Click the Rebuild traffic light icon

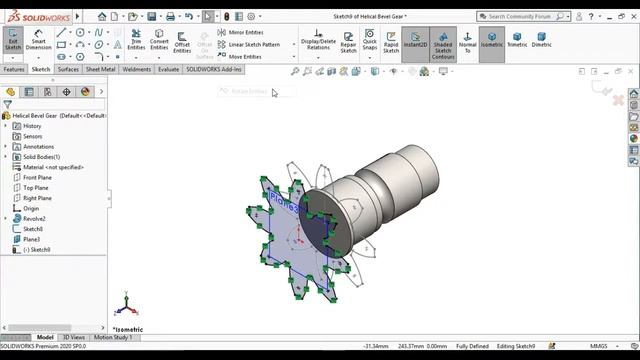227,16
